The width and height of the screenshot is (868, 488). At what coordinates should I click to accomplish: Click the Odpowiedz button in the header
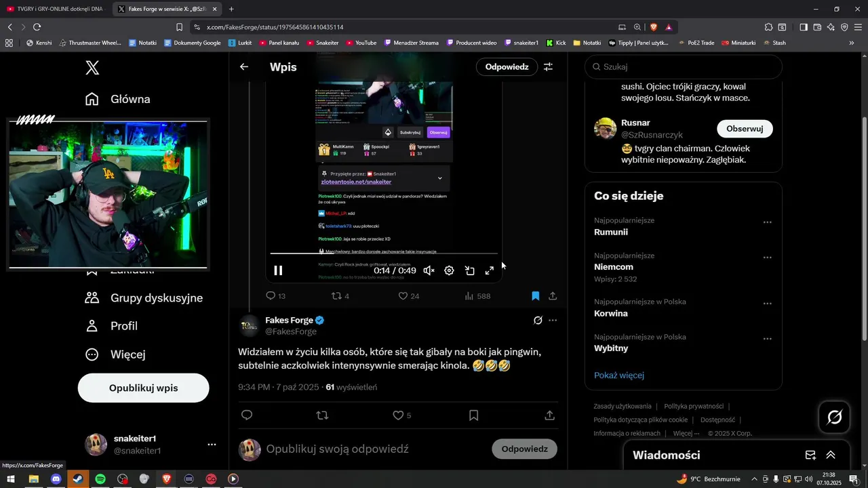pos(507,67)
